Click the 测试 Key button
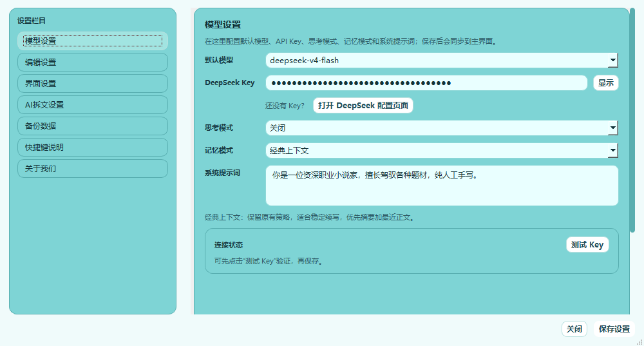The width and height of the screenshot is (644, 346). coord(587,245)
